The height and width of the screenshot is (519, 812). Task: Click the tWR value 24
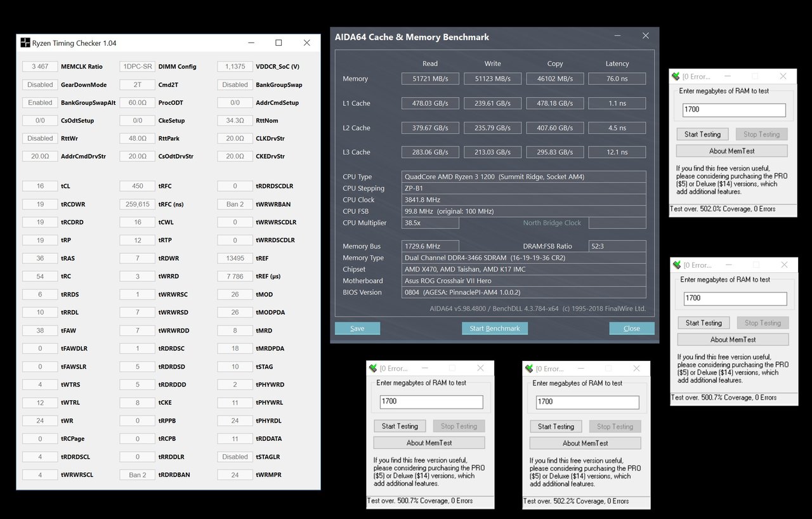click(40, 421)
